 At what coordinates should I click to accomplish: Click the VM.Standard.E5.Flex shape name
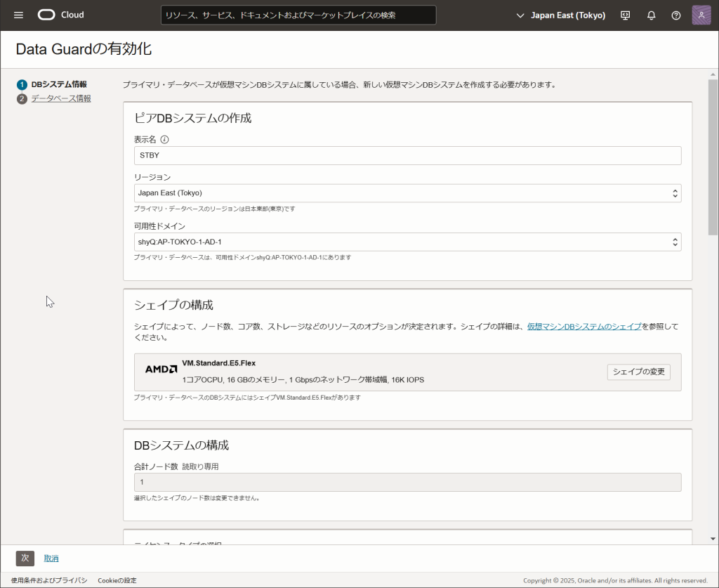[219, 362]
